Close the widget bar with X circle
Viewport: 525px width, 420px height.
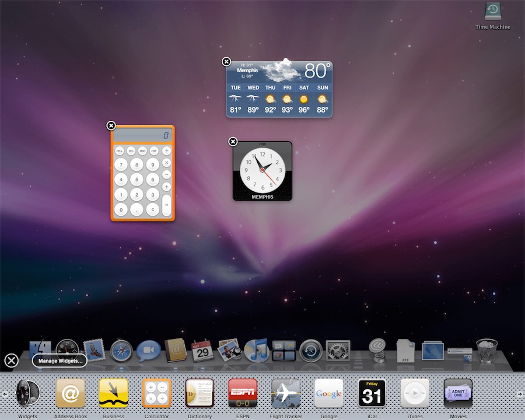tap(12, 360)
